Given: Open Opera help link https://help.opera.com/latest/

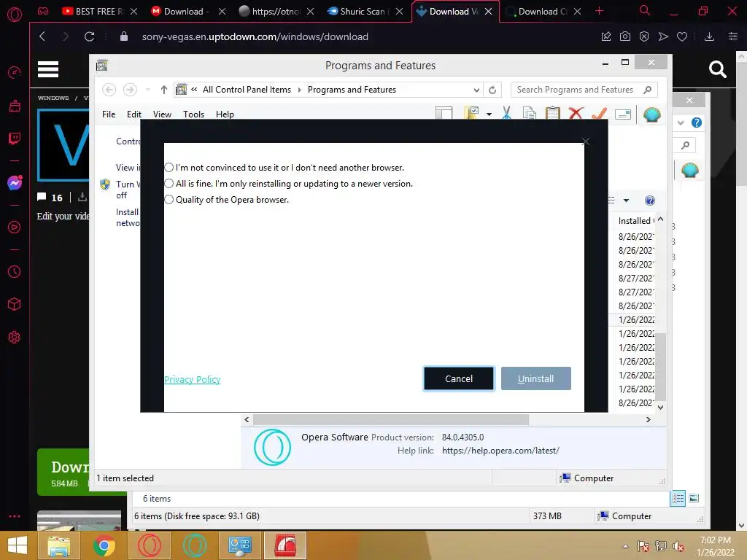Looking at the screenshot, I should 500,451.
